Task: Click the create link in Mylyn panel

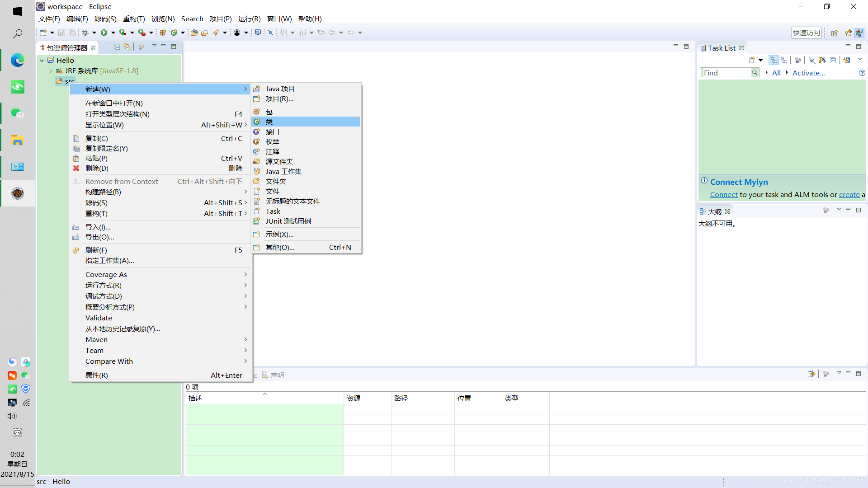Action: 849,194
